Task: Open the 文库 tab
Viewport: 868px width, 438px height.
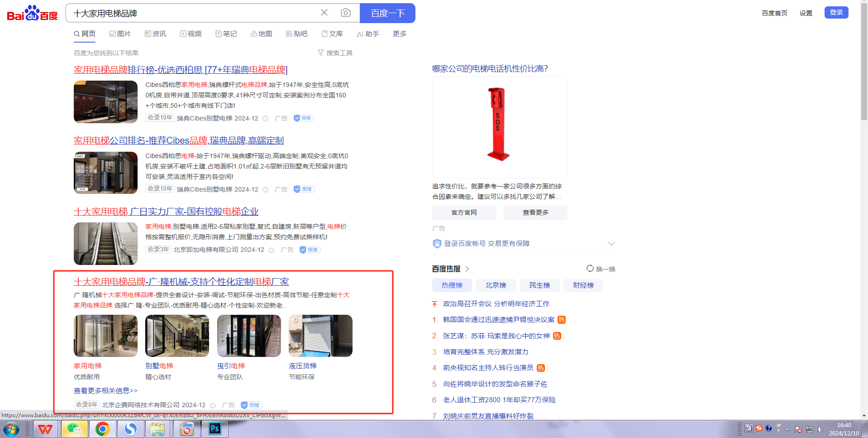Action: (332, 34)
